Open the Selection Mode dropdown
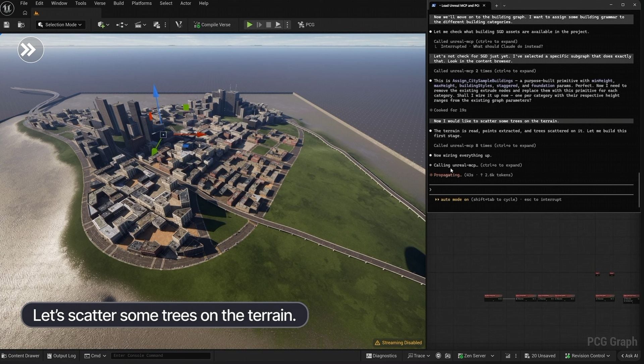 [60, 24]
